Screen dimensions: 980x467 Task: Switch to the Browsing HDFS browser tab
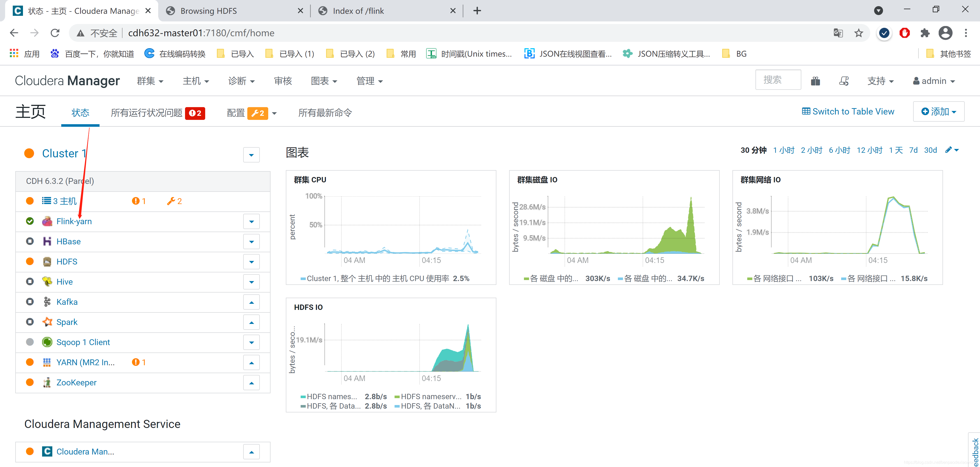tap(235, 11)
